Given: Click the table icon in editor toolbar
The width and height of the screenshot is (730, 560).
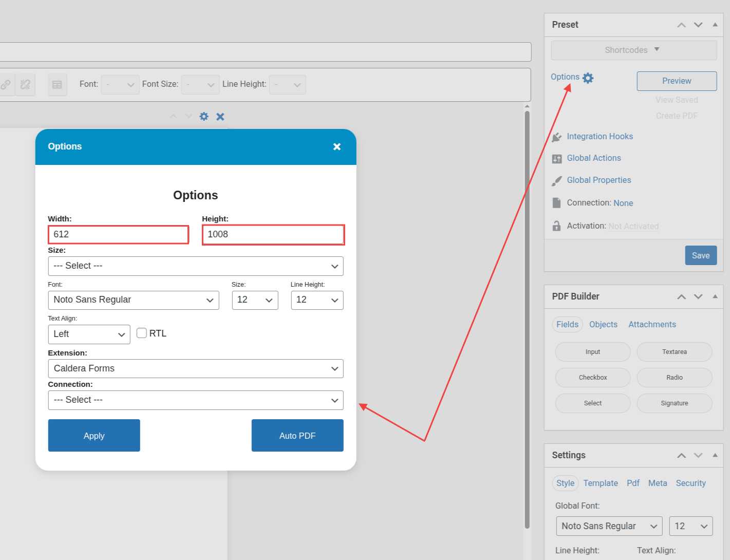Looking at the screenshot, I should 57,85.
